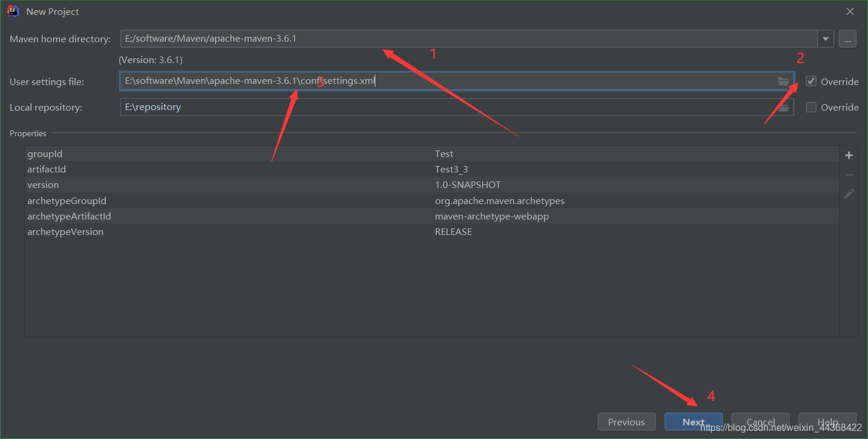Select the artifactId property row

(x=432, y=169)
